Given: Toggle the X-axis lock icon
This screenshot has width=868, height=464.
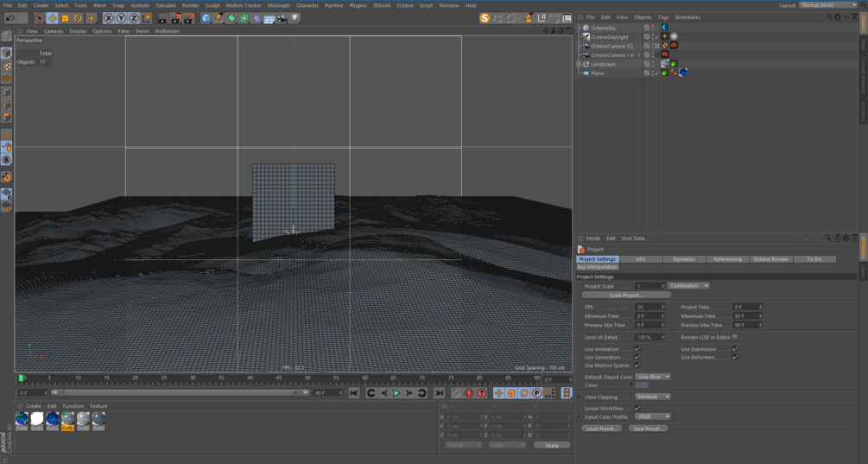Looking at the screenshot, I should pos(109,18).
